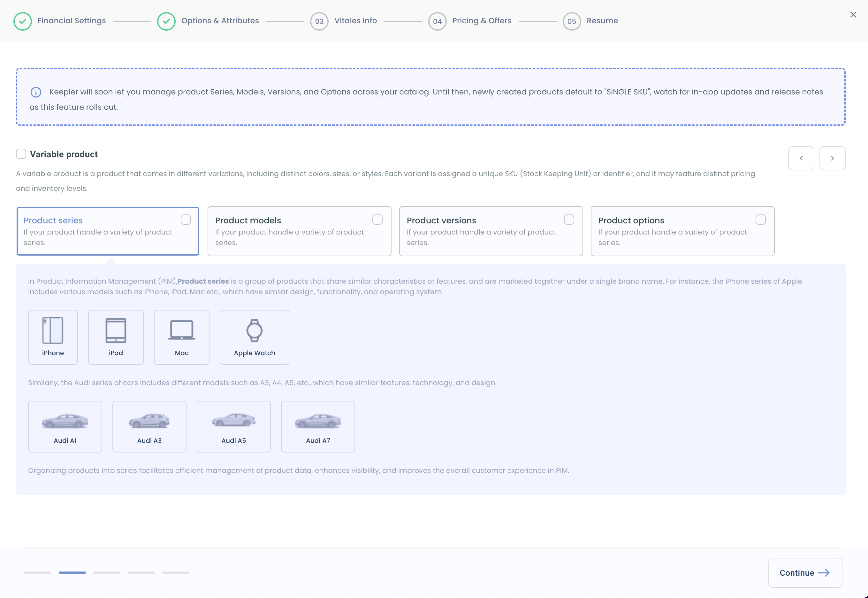Select the iPhone series icon
Viewport: 868px width, 598px height.
coord(53,336)
